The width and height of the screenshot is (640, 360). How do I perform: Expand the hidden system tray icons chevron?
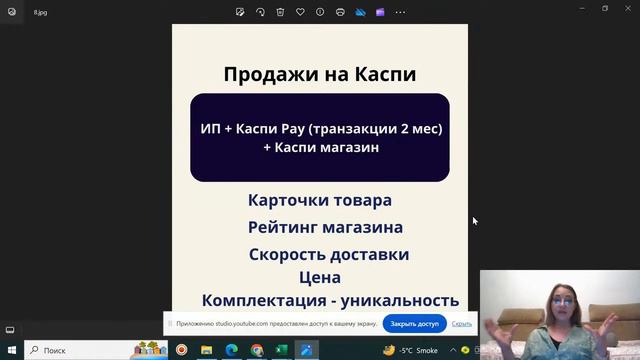click(453, 350)
